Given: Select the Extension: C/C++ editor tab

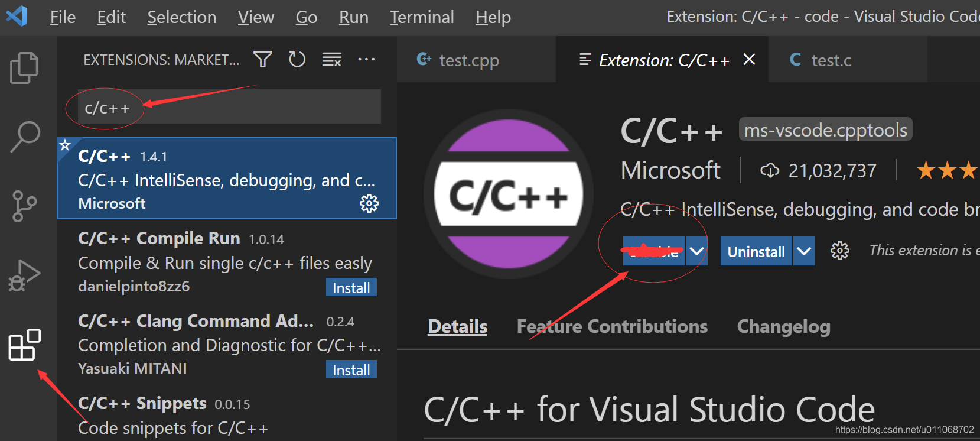Looking at the screenshot, I should (663, 60).
